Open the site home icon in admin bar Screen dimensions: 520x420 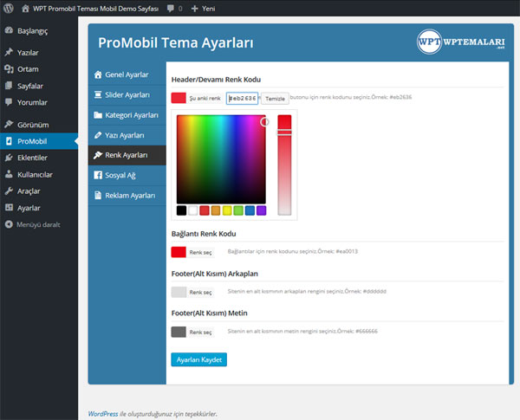(x=25, y=9)
